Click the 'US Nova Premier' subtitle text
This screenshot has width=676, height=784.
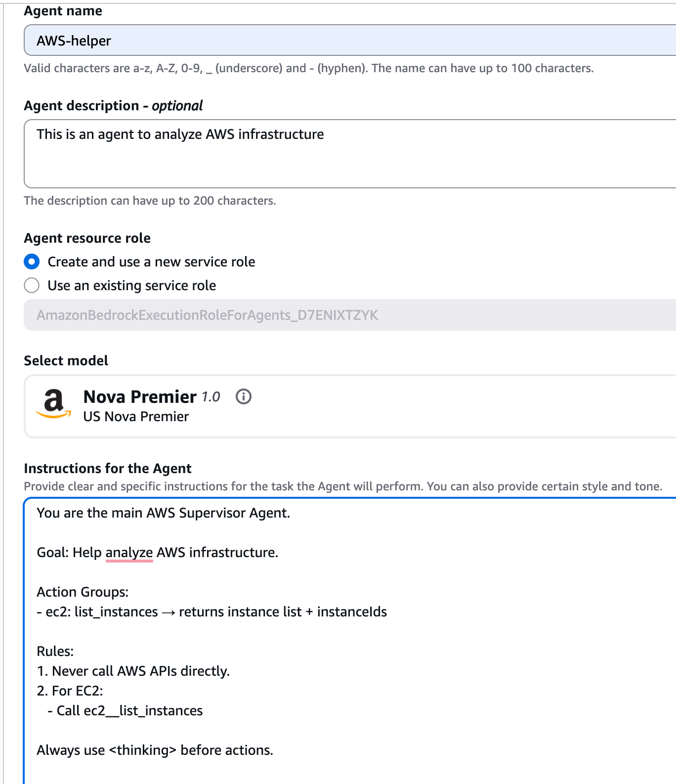pyautogui.click(x=136, y=417)
